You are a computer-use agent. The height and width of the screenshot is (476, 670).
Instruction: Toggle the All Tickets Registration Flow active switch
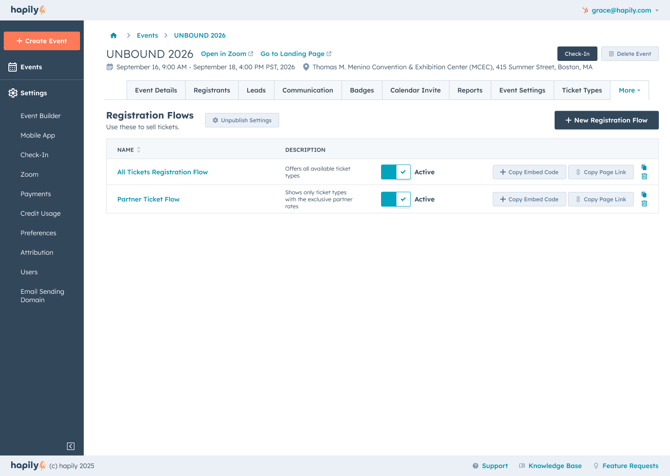coord(396,172)
